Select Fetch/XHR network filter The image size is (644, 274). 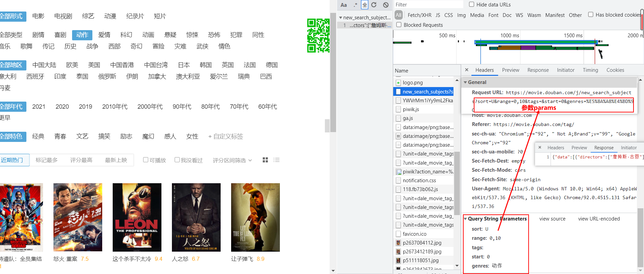[x=420, y=15]
